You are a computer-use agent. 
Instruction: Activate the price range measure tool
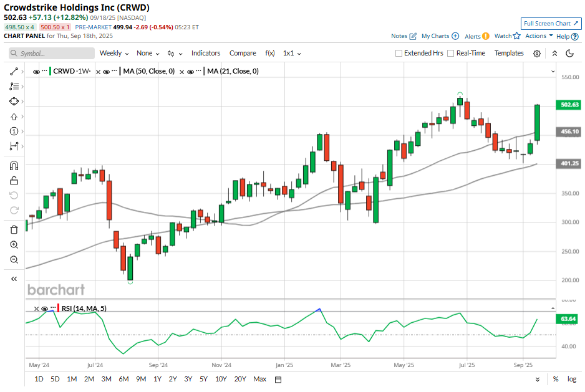tap(14, 146)
